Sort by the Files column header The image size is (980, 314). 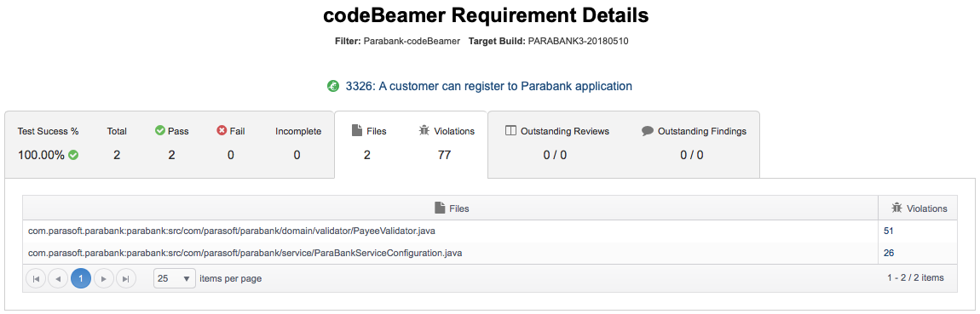(451, 208)
